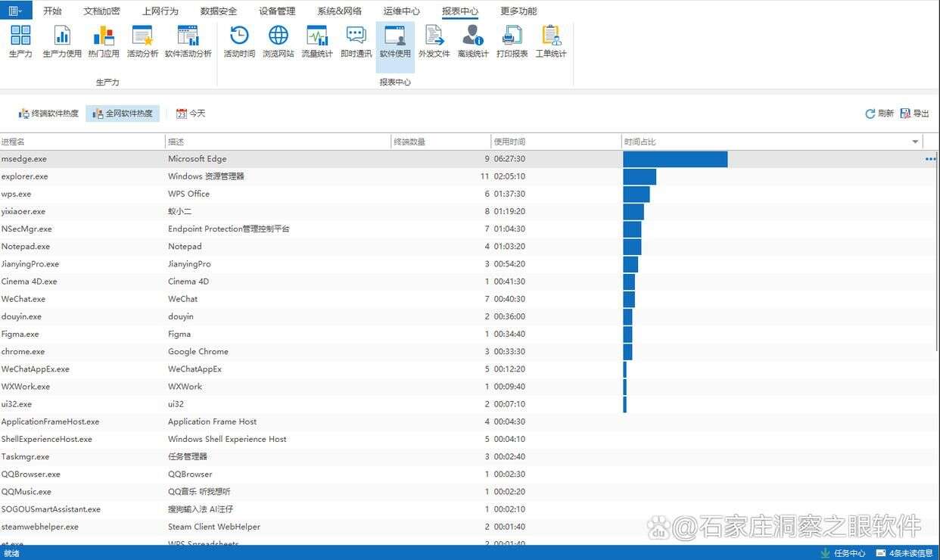Click the msedge.exe time share bar

coord(674,159)
